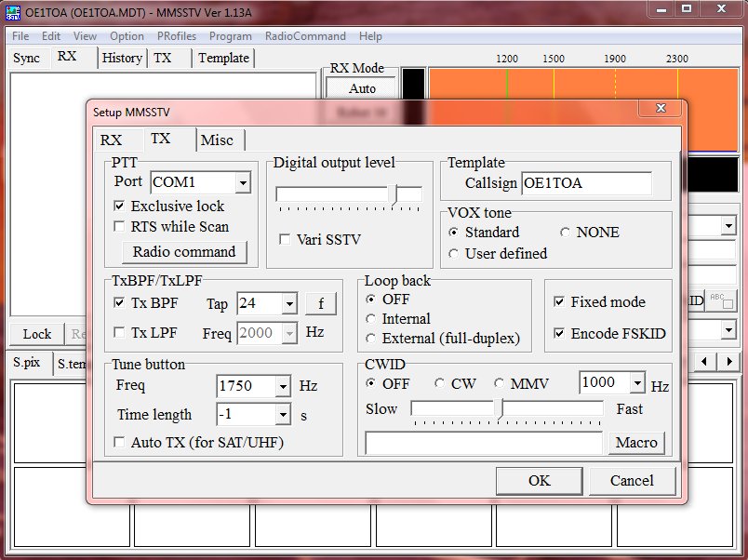
Task: Enable the Tx LPF checkbox
Action: tap(119, 333)
